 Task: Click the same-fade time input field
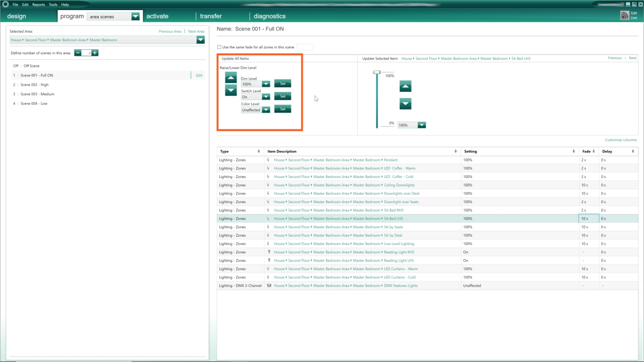click(305, 47)
